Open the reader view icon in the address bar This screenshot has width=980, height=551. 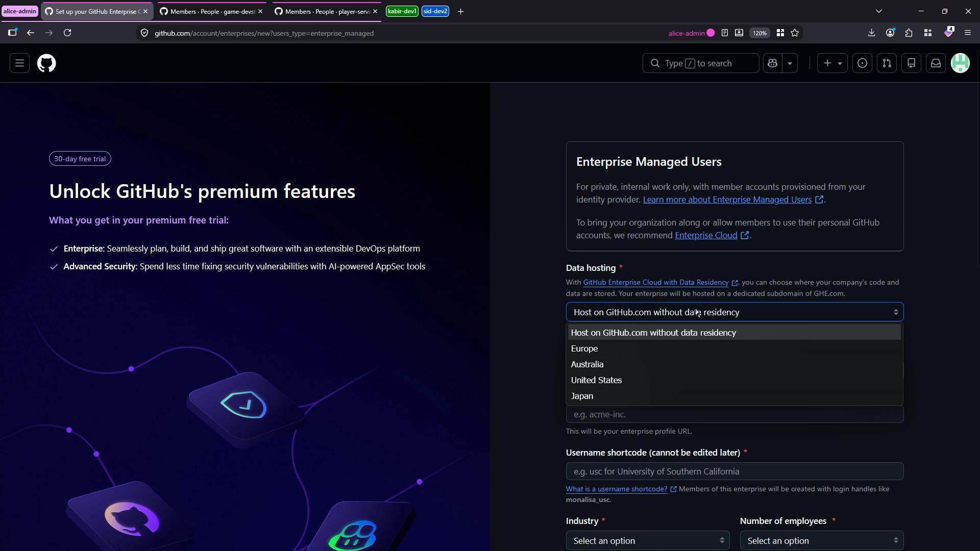(x=725, y=33)
